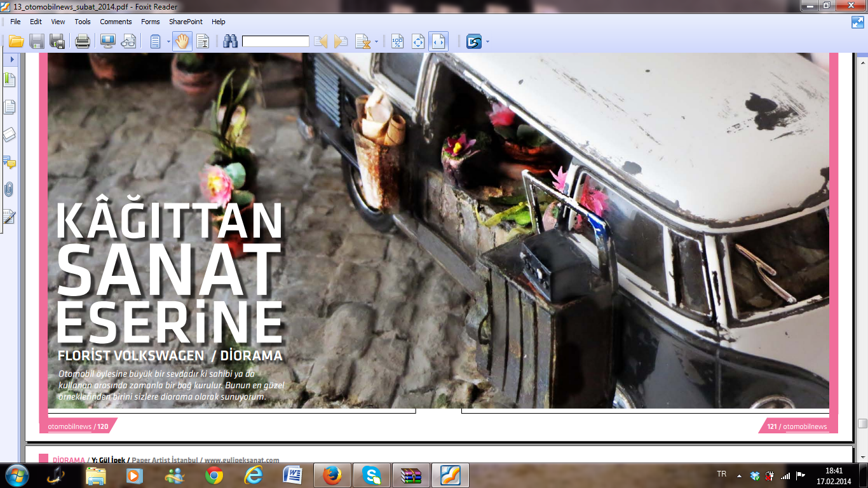Open the Forms menu

click(x=151, y=22)
